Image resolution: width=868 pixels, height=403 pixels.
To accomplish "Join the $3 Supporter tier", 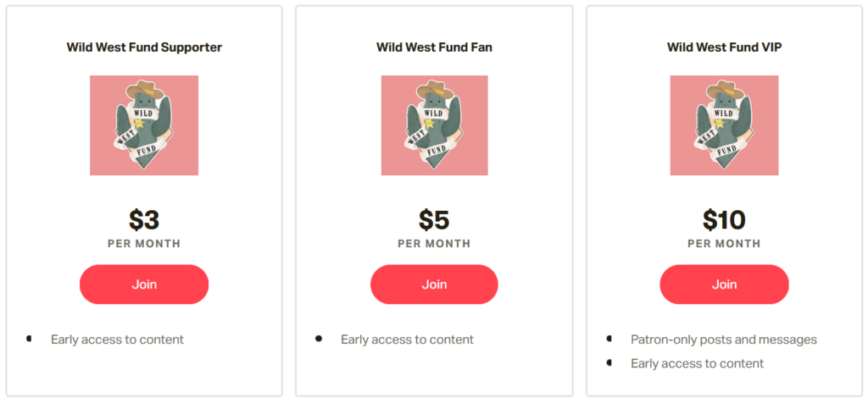I will pyautogui.click(x=144, y=284).
